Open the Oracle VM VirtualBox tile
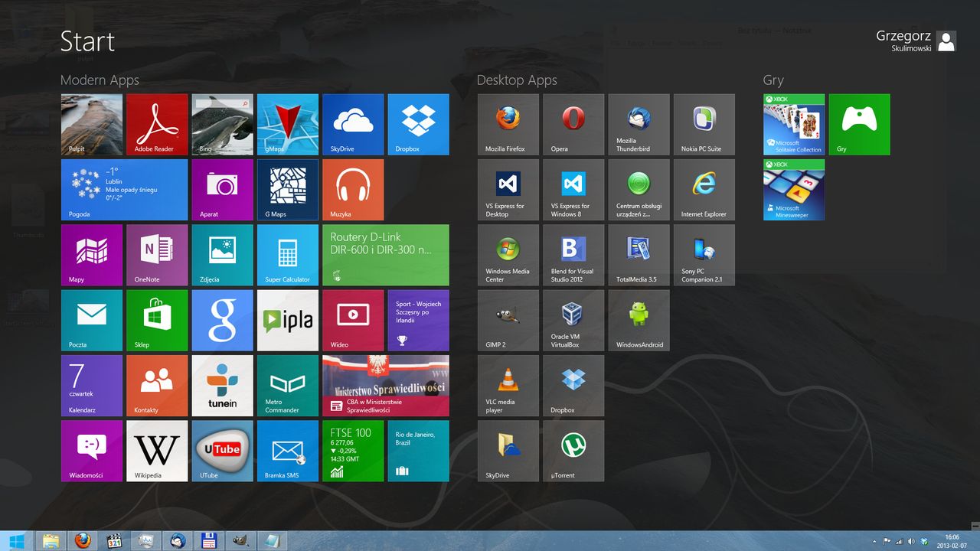 pyautogui.click(x=573, y=321)
